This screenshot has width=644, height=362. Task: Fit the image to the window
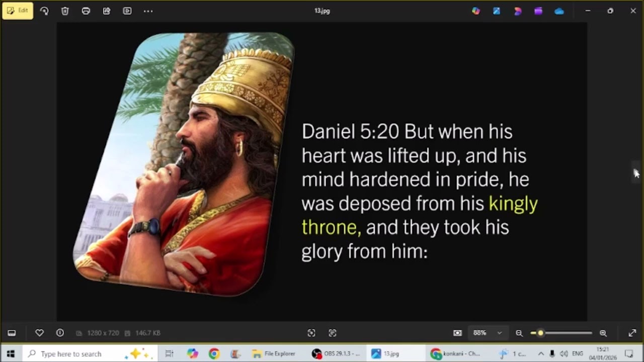click(457, 333)
